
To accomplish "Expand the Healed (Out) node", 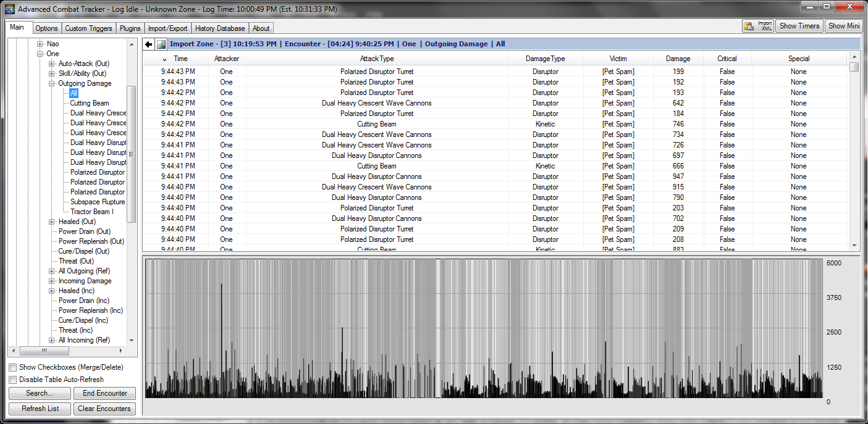I will coord(52,222).
